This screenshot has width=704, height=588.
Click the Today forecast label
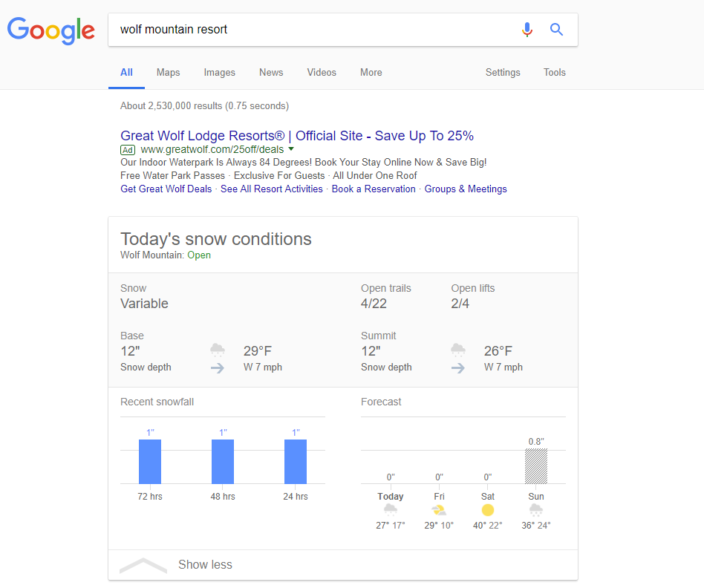pos(391,497)
